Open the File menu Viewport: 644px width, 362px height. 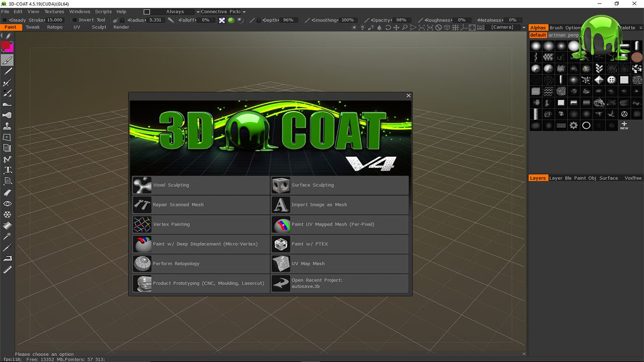tap(5, 12)
